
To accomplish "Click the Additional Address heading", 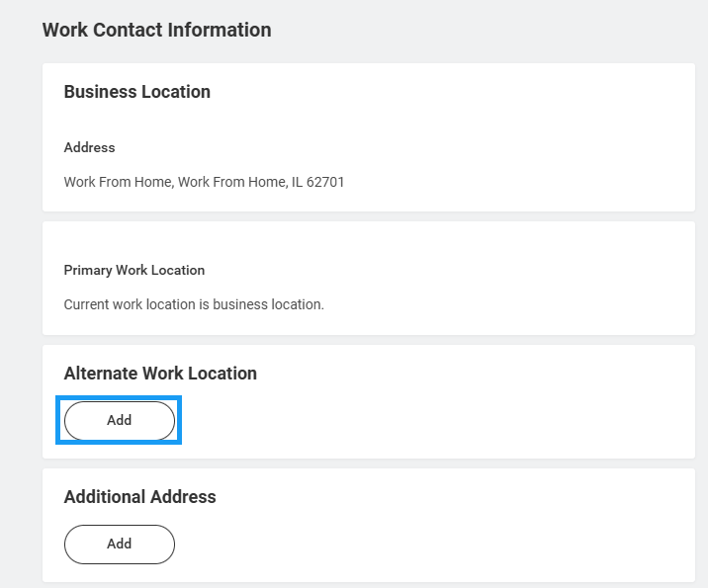I will (x=139, y=497).
